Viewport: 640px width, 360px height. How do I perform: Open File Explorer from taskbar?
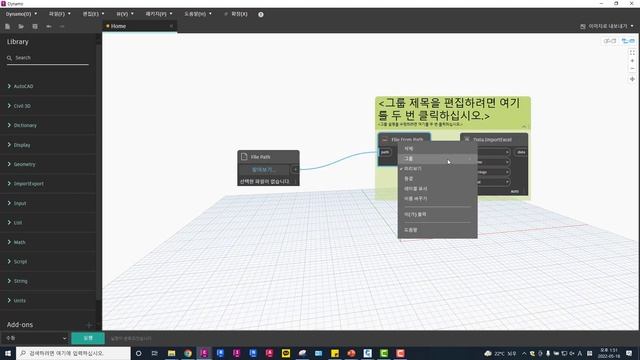(x=171, y=353)
